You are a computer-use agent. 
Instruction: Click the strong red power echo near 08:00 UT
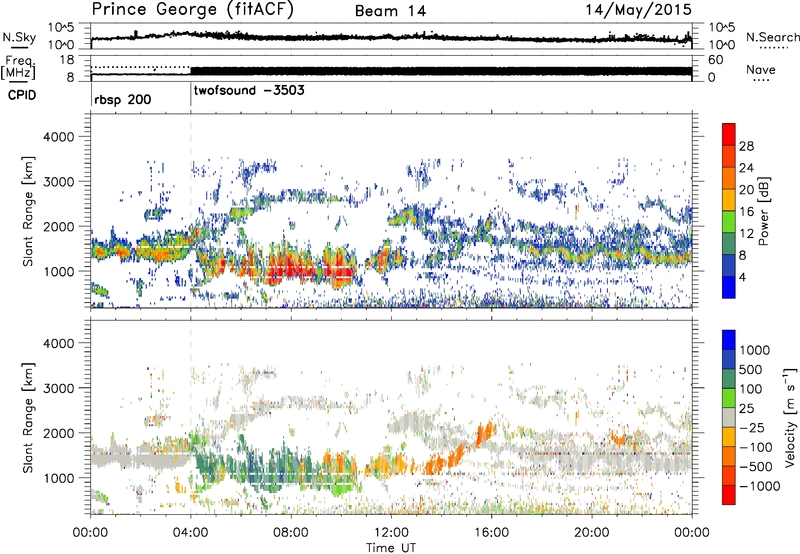[289, 269]
